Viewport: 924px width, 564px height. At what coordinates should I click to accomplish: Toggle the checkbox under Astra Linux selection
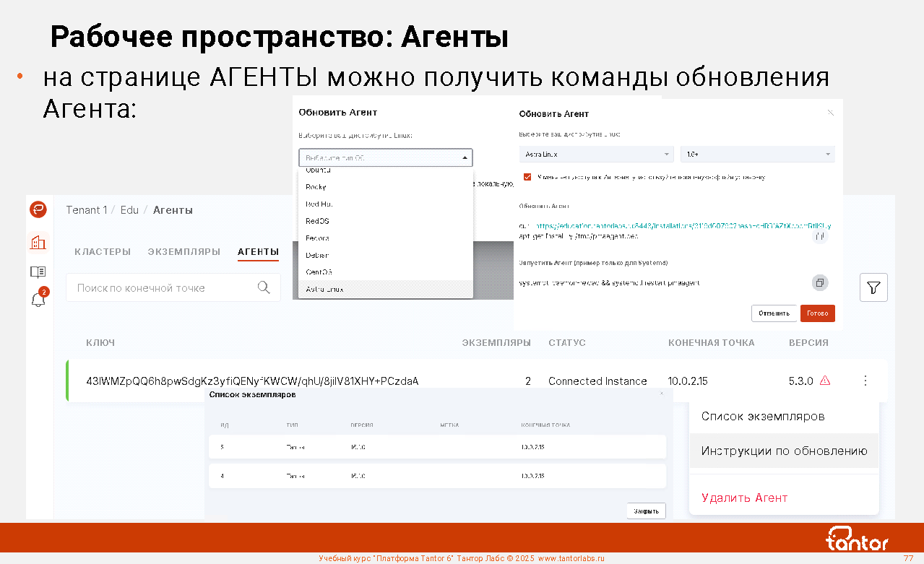coord(528,176)
